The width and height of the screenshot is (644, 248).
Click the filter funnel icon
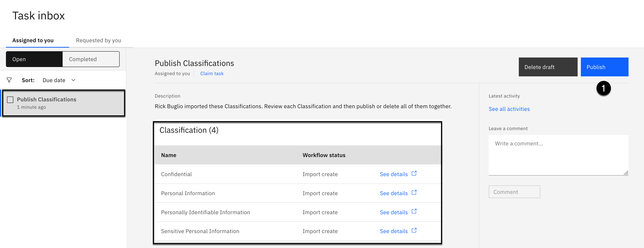(x=9, y=80)
